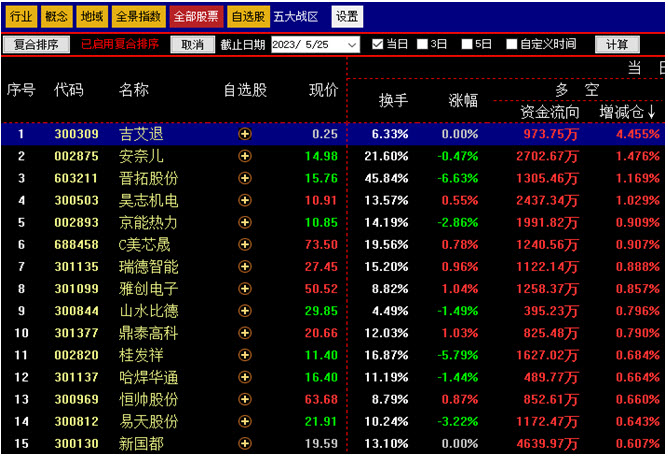Viewport: 668px width, 461px height.
Task: Add 雅创电子 to watchlist with plus icon
Action: pos(245,289)
